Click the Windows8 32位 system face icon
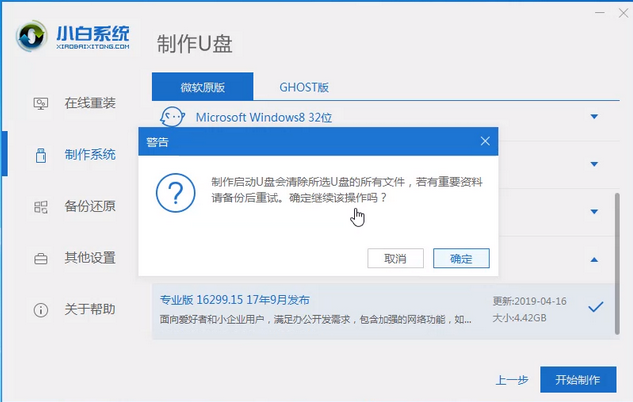This screenshot has width=633, height=402. pos(173,117)
